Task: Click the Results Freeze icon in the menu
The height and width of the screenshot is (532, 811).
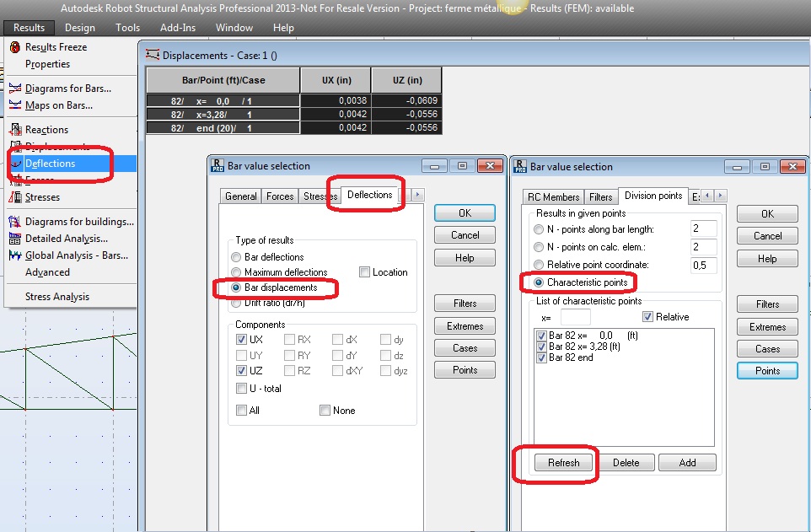Action: click(x=15, y=47)
